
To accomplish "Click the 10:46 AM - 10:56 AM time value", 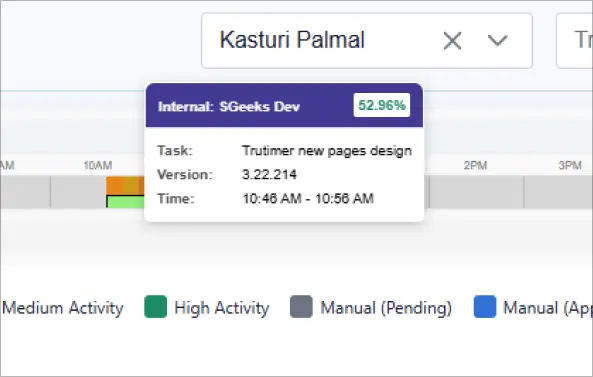I will click(308, 199).
